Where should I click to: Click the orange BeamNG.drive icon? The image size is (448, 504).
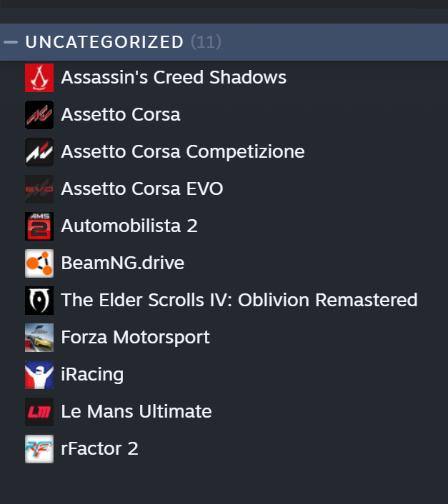pos(39,263)
